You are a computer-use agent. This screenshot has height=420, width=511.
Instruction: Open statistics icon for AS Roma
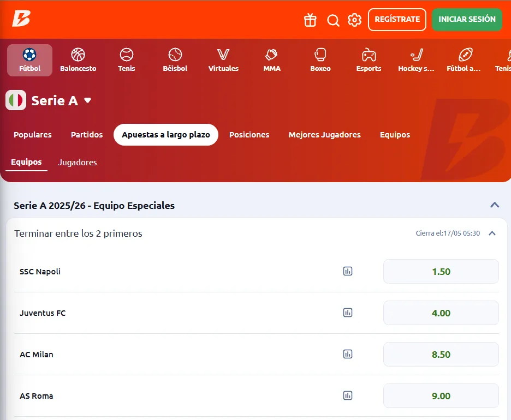click(348, 395)
